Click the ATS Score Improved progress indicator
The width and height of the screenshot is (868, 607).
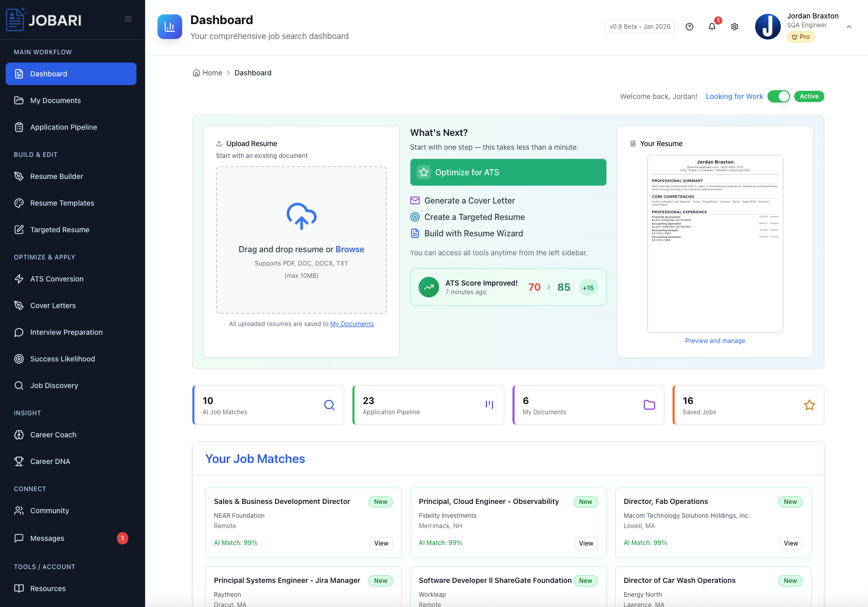[508, 287]
